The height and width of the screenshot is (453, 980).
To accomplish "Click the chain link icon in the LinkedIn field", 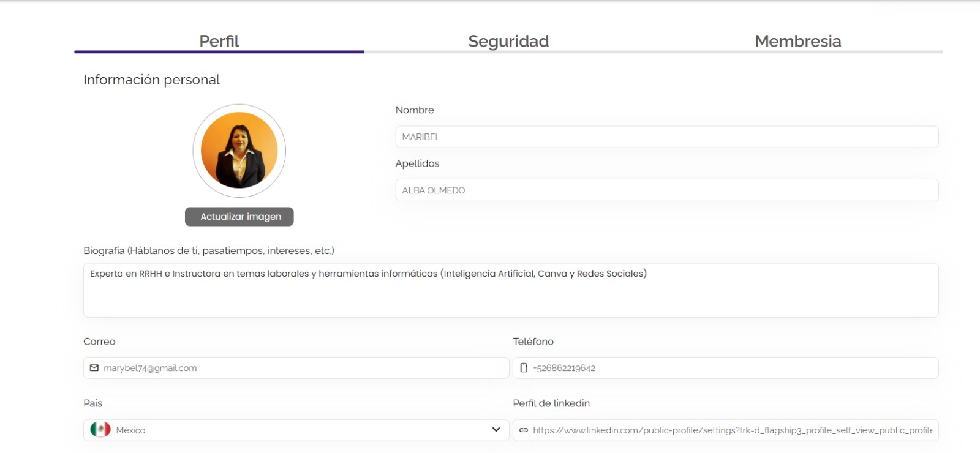I will pyautogui.click(x=524, y=430).
